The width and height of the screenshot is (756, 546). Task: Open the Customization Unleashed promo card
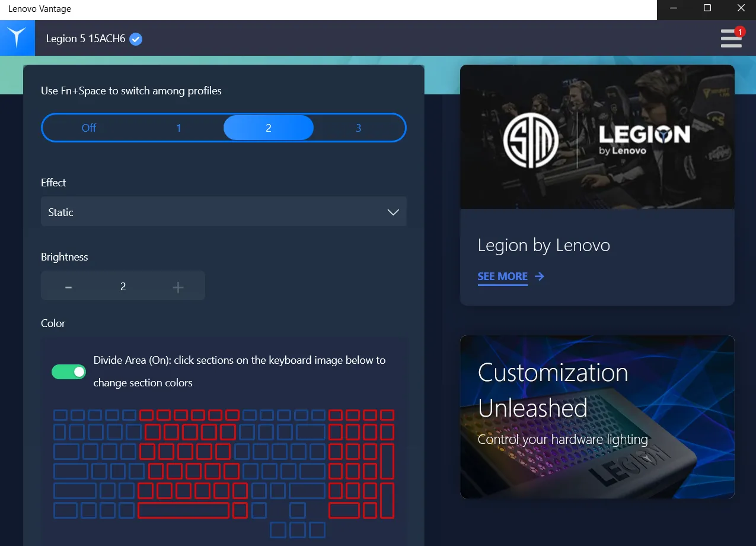click(x=597, y=417)
